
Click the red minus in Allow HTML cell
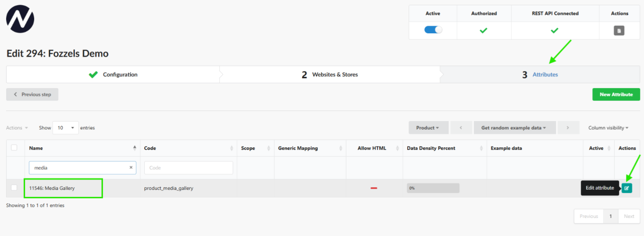tap(374, 188)
